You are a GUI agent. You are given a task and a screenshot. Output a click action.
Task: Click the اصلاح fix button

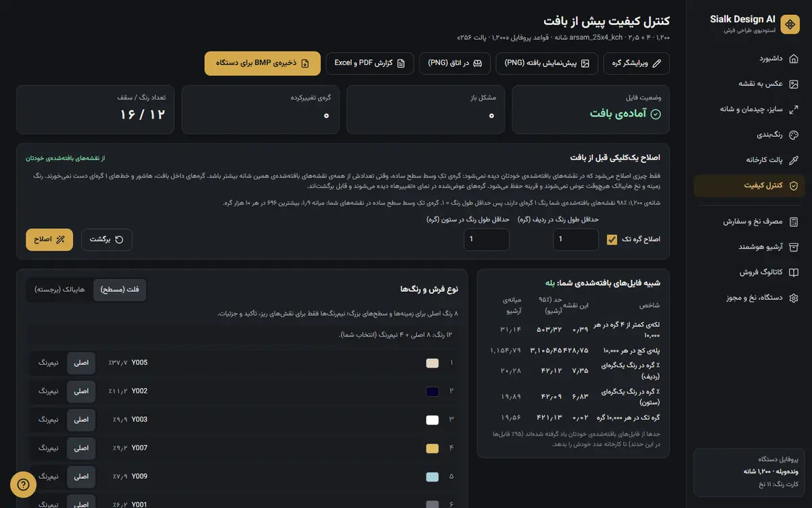(x=49, y=239)
